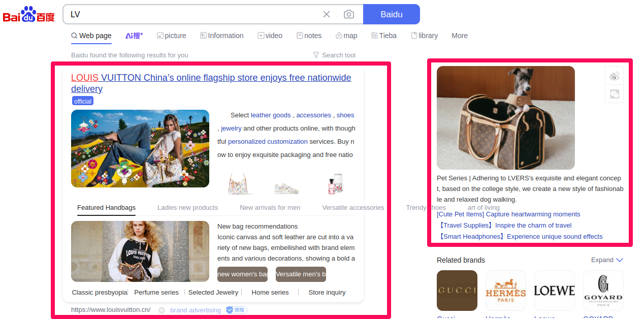The width and height of the screenshot is (644, 319).
Task: Switch to the picture search tab
Action: [x=172, y=36]
